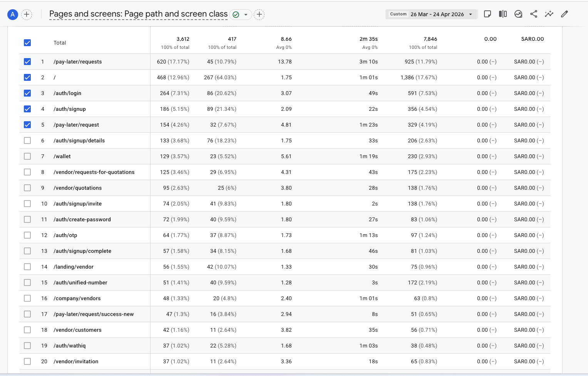Click the 620 (17.17%) views cell

click(x=173, y=62)
